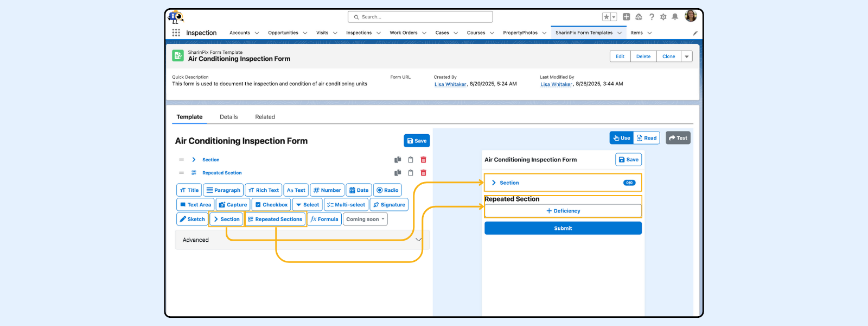
Task: Open the Coming soon dropdown
Action: [365, 220]
